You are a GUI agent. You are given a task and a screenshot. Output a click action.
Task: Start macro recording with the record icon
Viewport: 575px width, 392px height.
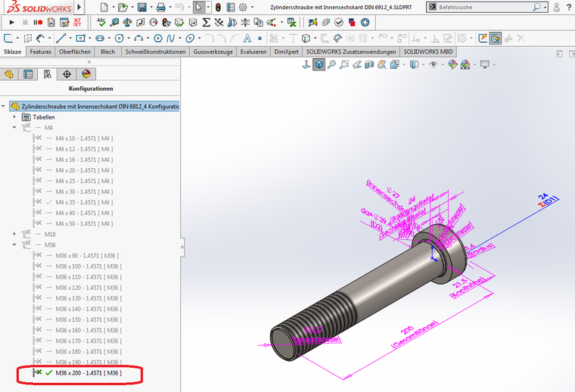[x=38, y=23]
